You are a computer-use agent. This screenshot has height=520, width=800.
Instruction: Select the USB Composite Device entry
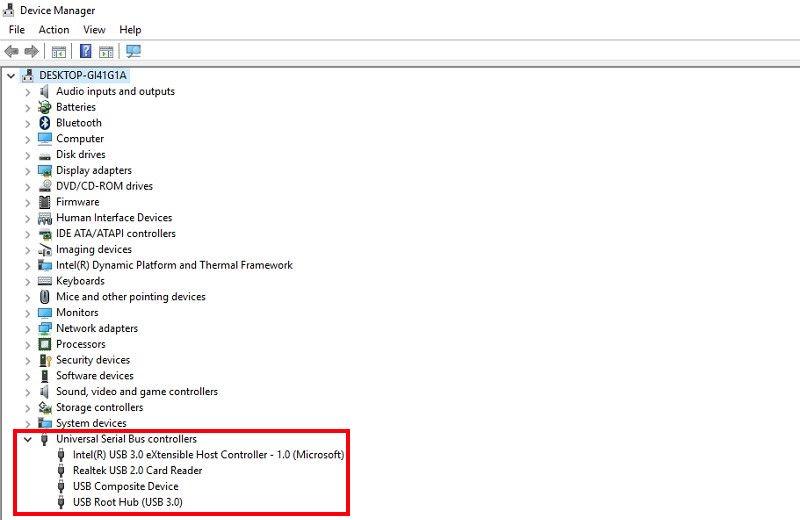point(125,486)
